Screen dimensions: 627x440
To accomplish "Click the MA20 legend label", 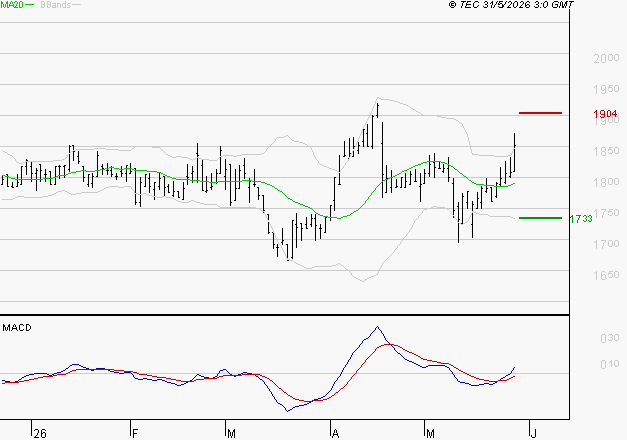I will [x=12, y=4].
